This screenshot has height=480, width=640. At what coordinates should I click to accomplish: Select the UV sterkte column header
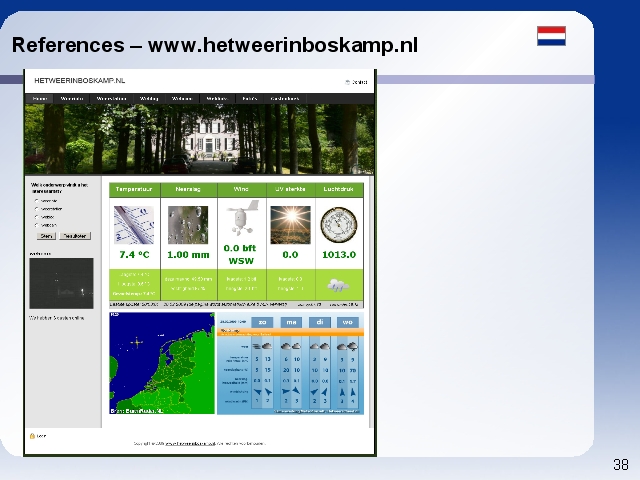point(290,189)
